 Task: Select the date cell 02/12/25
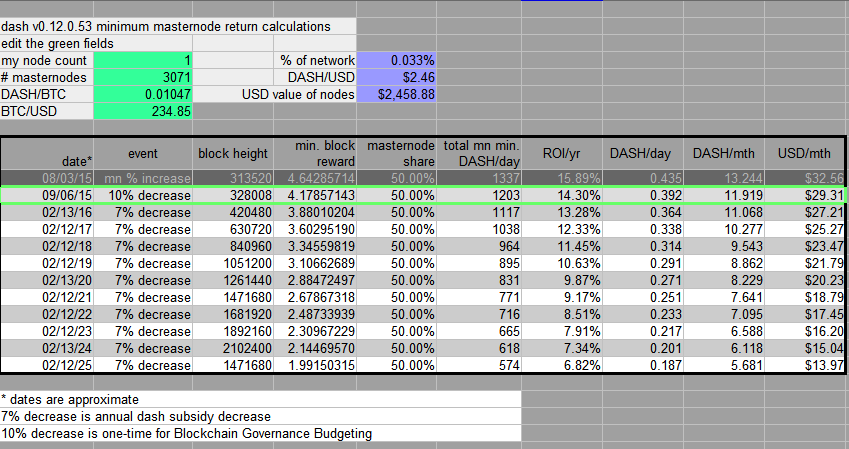48,365
